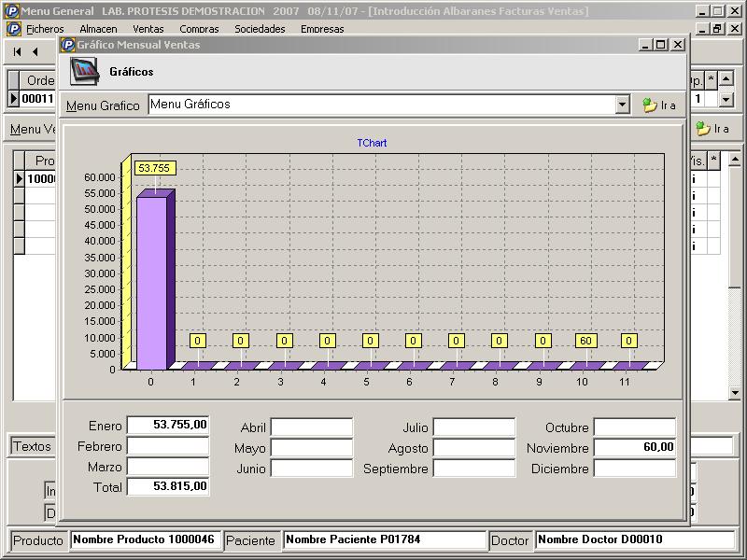Click the Ir a button in Gráfico window
The height and width of the screenshot is (560, 747).
[x=659, y=105]
